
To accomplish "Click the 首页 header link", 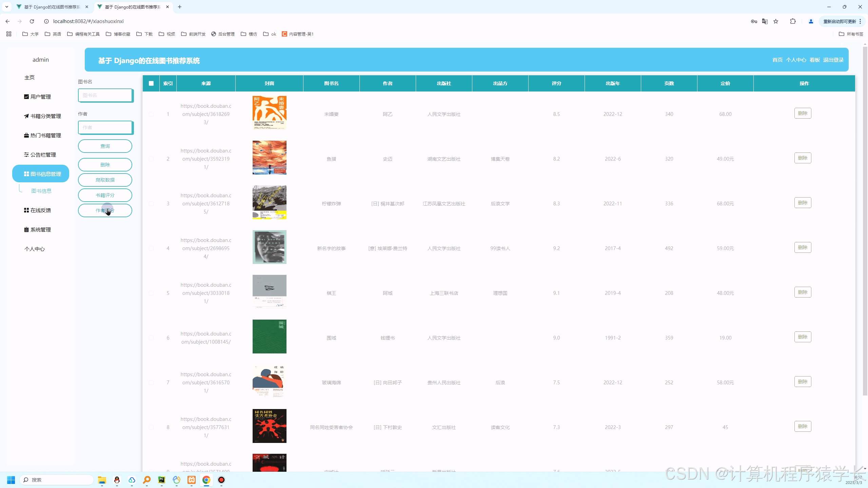I will (777, 60).
